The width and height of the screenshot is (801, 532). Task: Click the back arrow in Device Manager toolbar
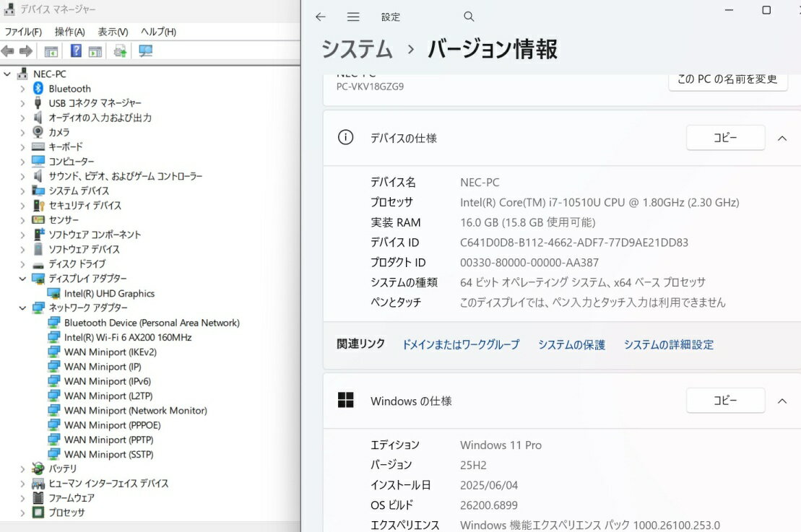click(x=8, y=51)
